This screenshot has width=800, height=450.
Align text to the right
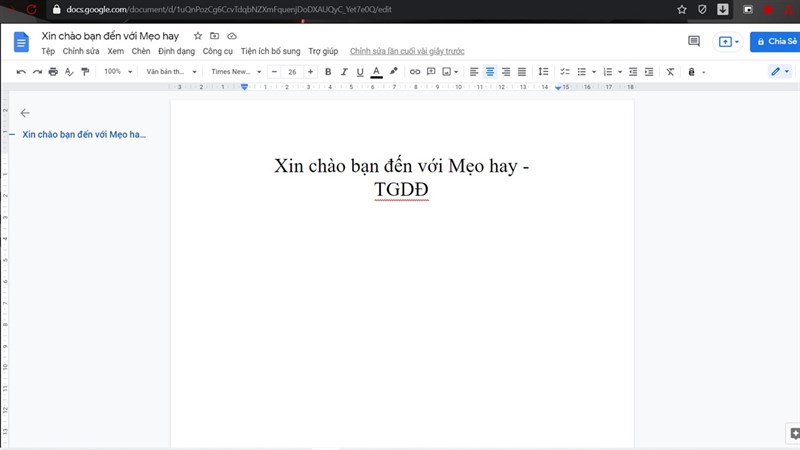pyautogui.click(x=506, y=72)
